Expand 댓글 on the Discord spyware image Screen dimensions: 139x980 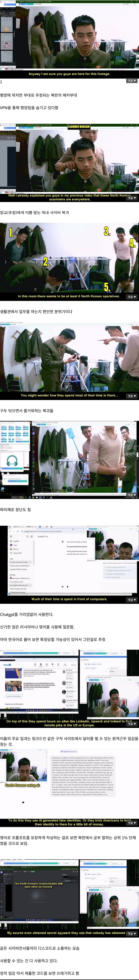click(131, 934)
